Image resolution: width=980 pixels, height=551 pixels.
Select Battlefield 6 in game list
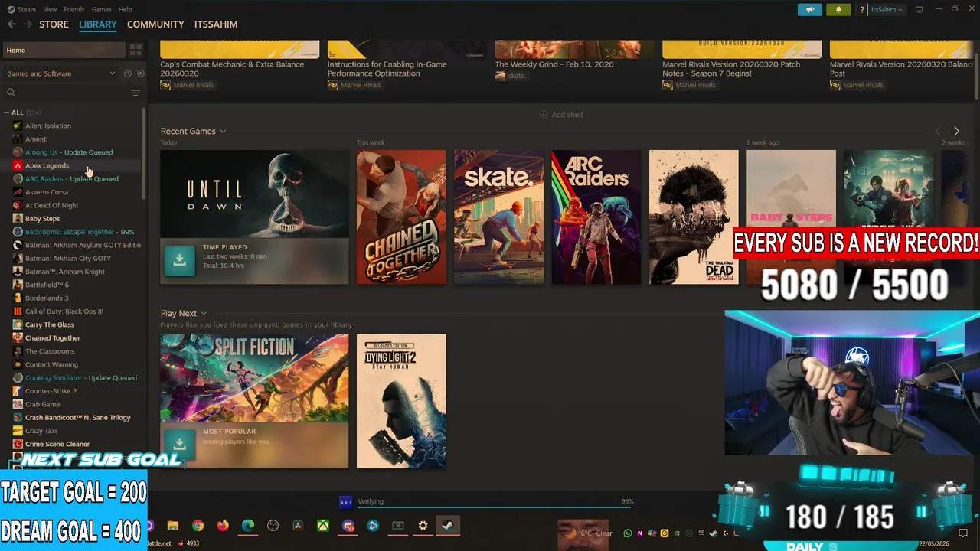click(47, 285)
